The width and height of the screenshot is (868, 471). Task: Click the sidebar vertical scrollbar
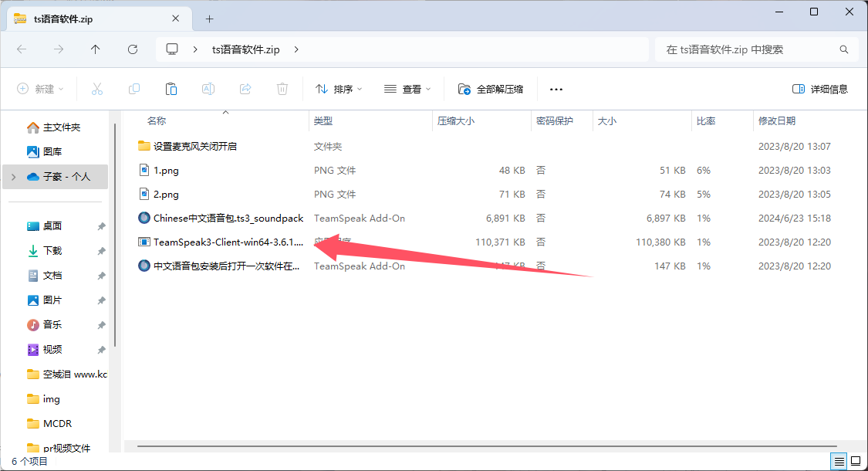[x=115, y=235]
